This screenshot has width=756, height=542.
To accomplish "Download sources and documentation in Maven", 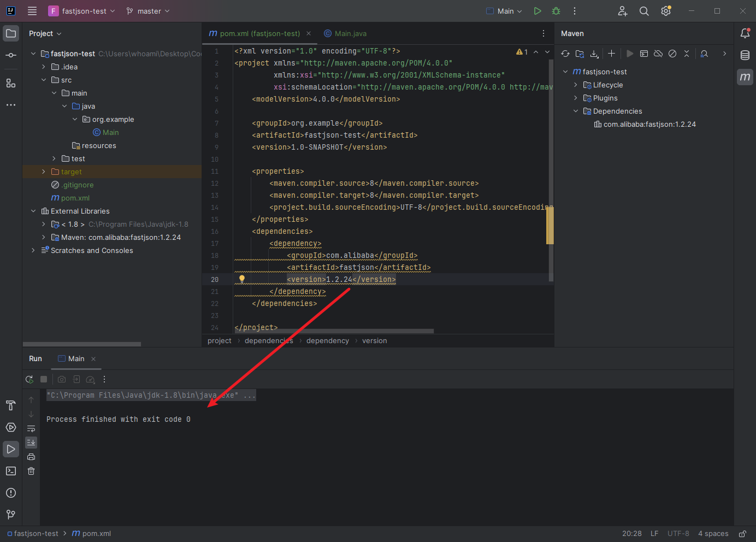I will pos(594,54).
